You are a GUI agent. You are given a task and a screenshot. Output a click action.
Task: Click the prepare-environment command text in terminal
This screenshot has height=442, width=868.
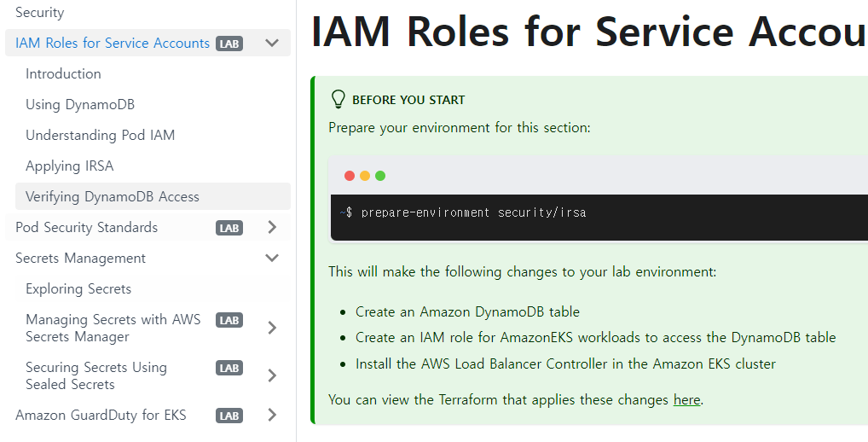click(473, 212)
